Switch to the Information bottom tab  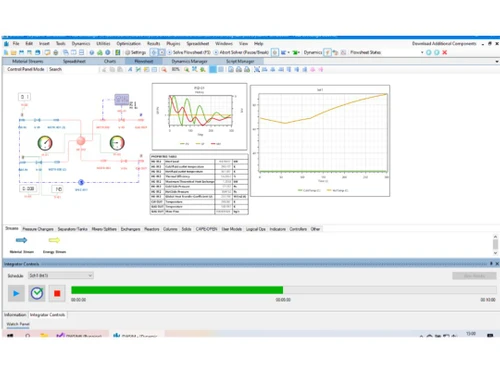coord(15,315)
